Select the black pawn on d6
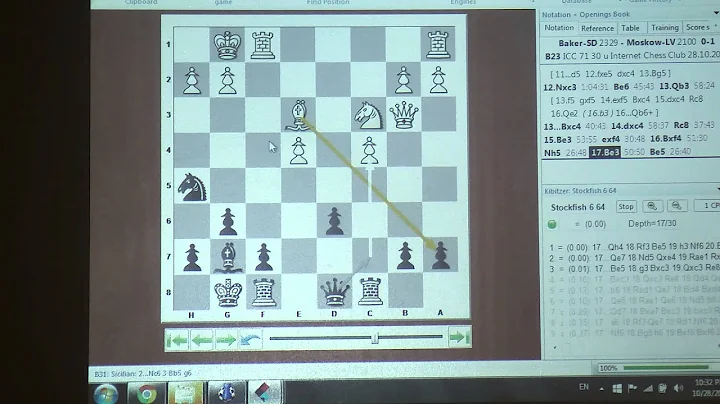 click(x=334, y=221)
